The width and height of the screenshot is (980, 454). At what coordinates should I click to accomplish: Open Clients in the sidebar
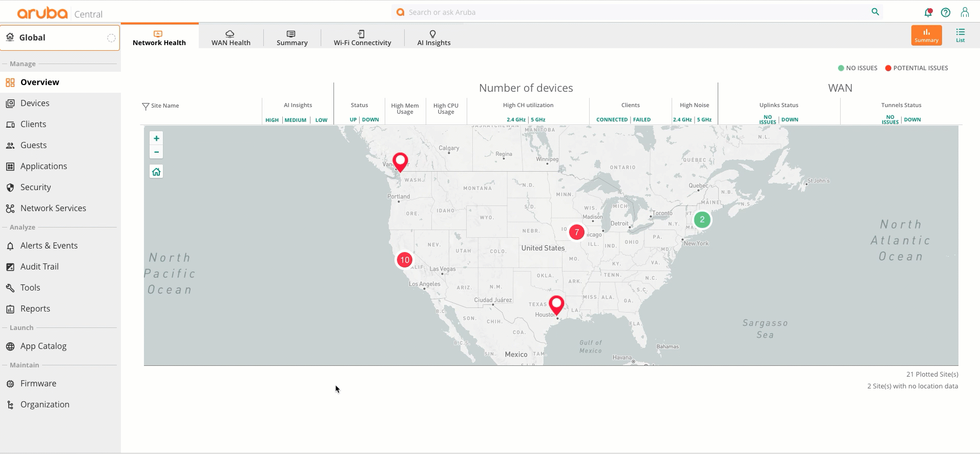[60, 124]
